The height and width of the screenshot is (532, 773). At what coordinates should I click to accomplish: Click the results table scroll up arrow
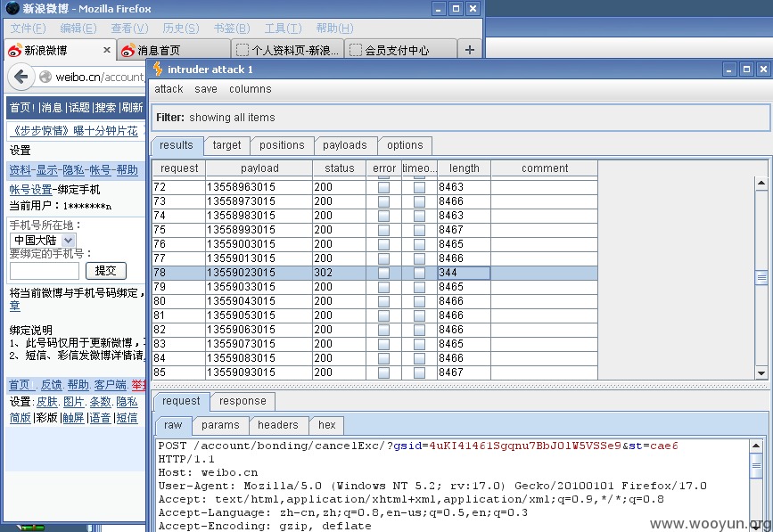[x=761, y=184]
